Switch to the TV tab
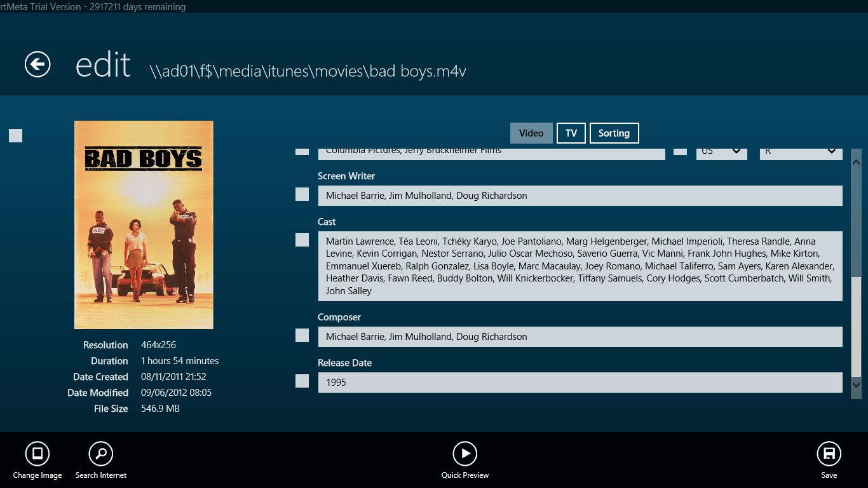This screenshot has width=868, height=488. coord(571,133)
